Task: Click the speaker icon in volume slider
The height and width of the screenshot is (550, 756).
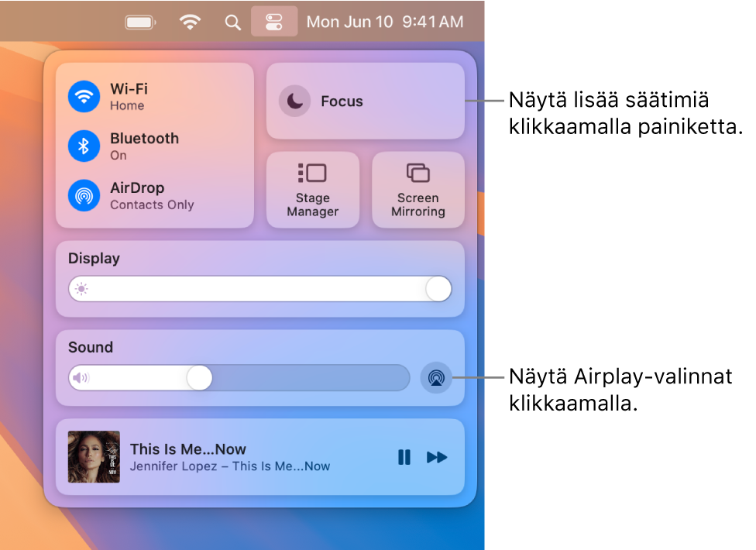Action: (x=80, y=378)
